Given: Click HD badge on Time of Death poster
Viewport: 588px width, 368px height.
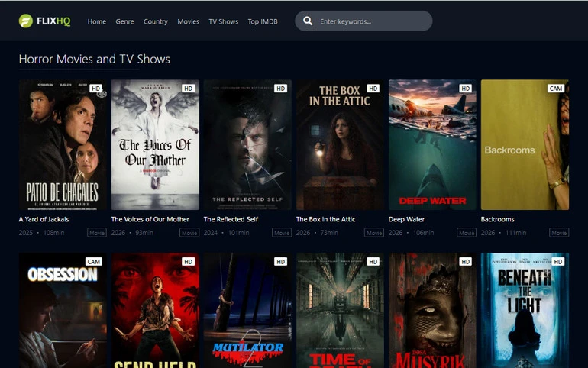Looking at the screenshot, I should click(x=373, y=262).
